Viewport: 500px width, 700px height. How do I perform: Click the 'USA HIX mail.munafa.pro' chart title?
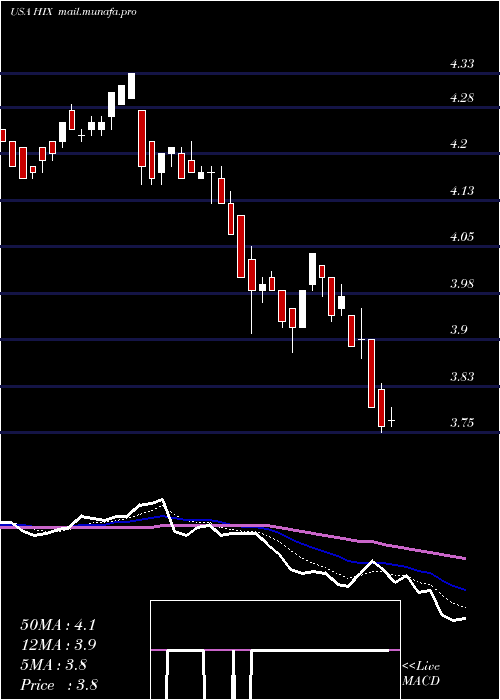point(73,12)
